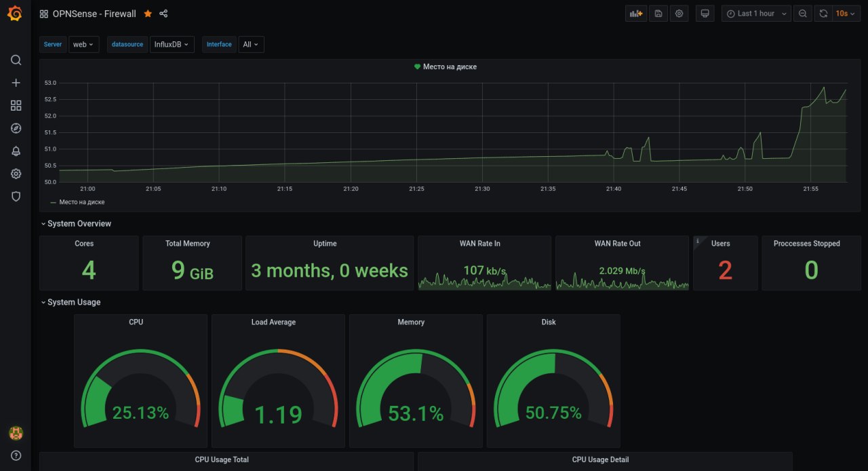Click the Disk gauge value 50.75%
The width and height of the screenshot is (868, 471).
coord(553,413)
